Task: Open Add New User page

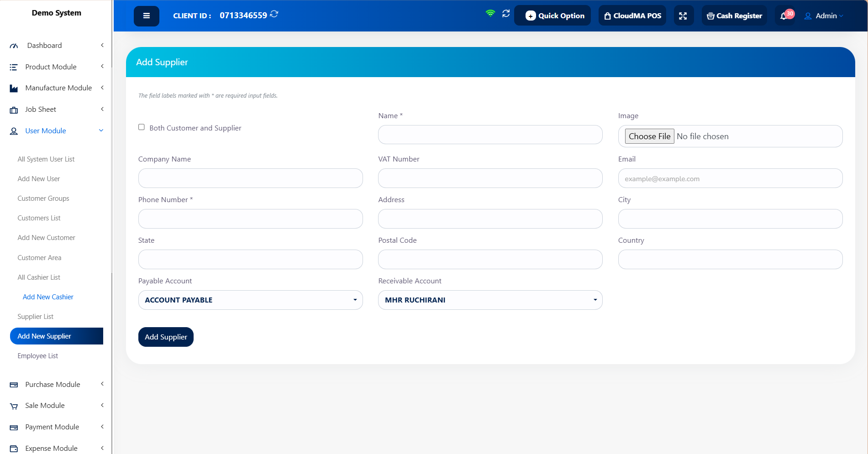Action: click(39, 179)
